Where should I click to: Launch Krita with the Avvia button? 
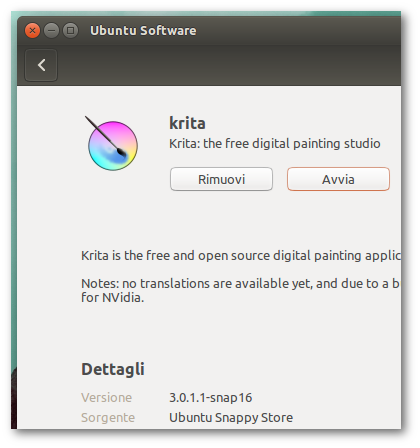pyautogui.click(x=338, y=179)
